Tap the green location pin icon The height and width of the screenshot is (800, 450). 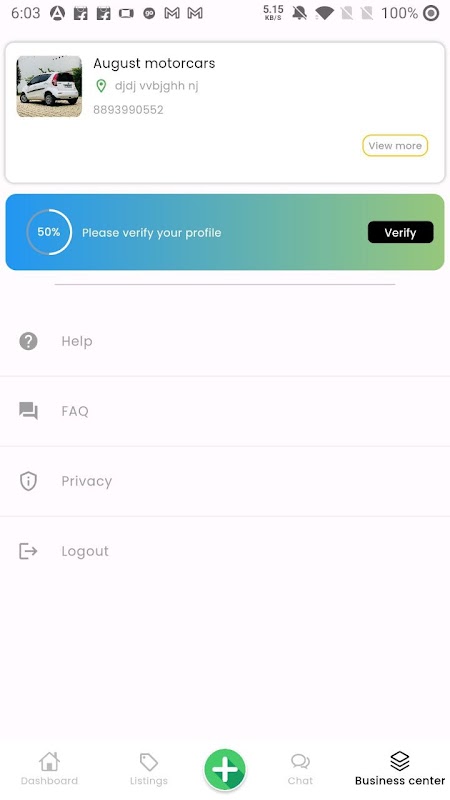coord(101,86)
